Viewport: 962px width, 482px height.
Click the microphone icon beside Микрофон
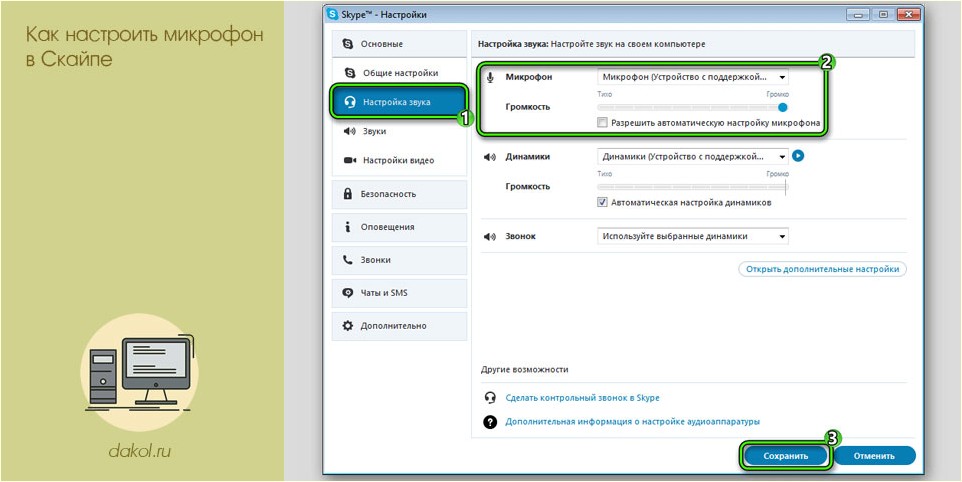click(x=490, y=78)
